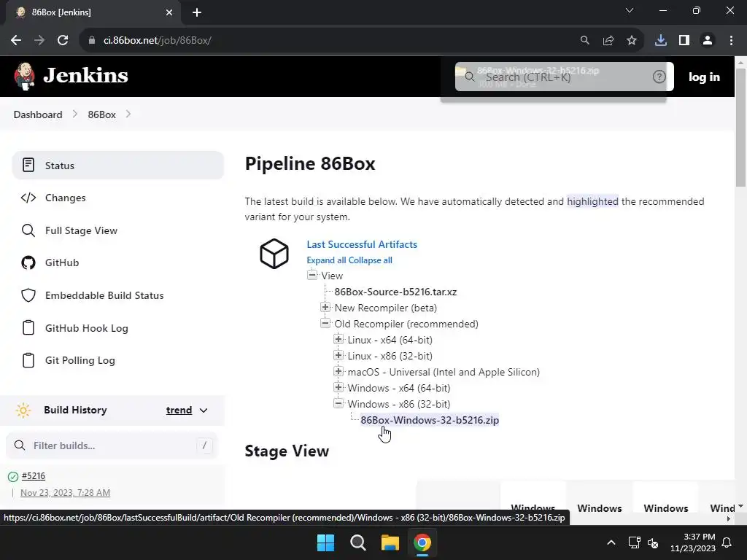Click the trend link
Viewport: 747px width, 560px height.
coord(179,410)
